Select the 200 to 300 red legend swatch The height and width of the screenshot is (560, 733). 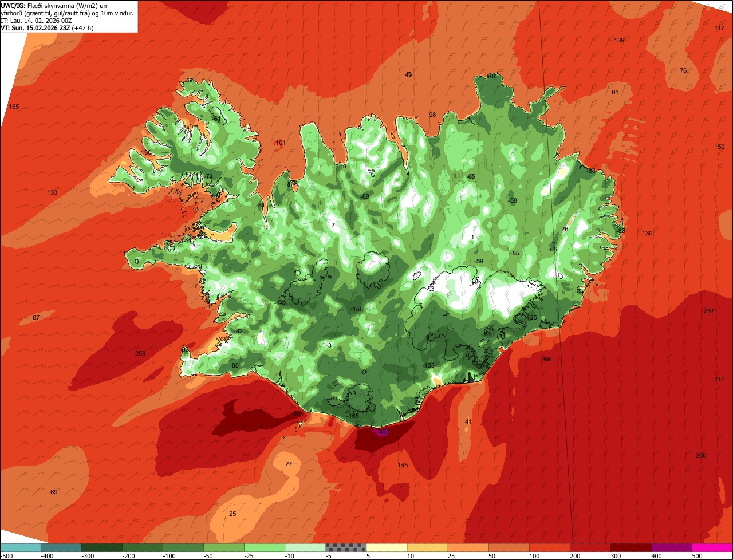point(590,547)
